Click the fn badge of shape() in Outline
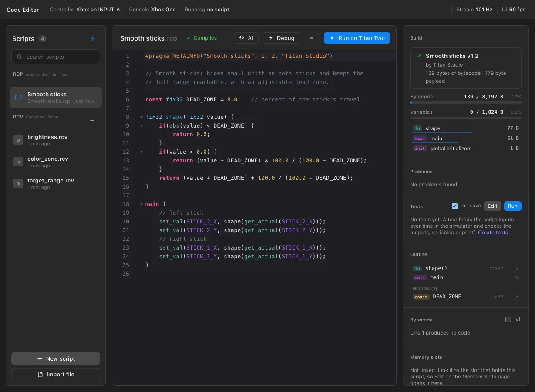Screen dimensions: 535x392 pos(417,268)
